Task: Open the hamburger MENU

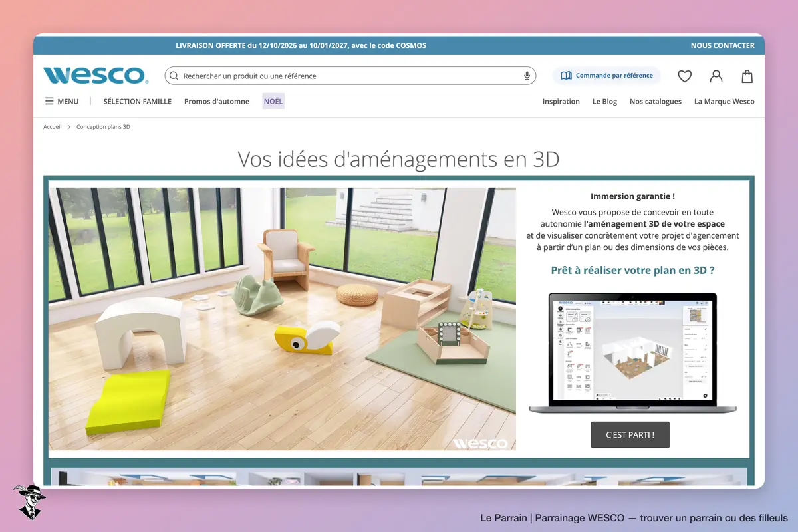Action: [62, 102]
